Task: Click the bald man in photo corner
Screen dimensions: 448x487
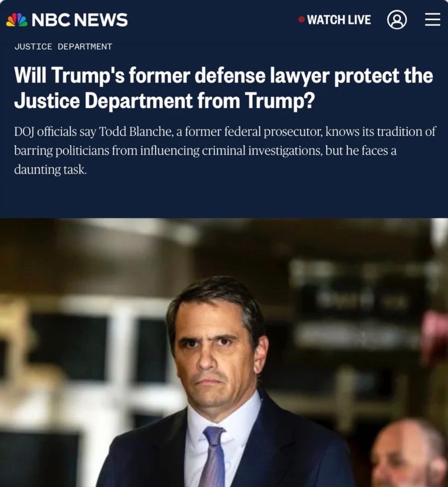Action: [409, 453]
